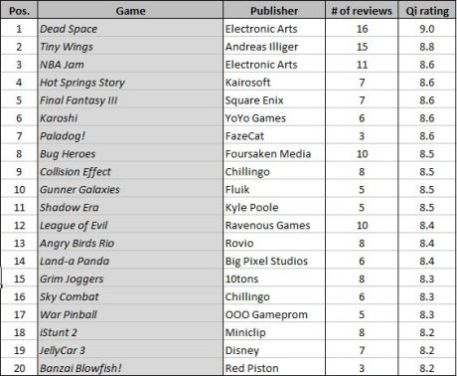The image size is (457, 376).
Task: Click the Hot Springs Story cell
Action: click(130, 82)
